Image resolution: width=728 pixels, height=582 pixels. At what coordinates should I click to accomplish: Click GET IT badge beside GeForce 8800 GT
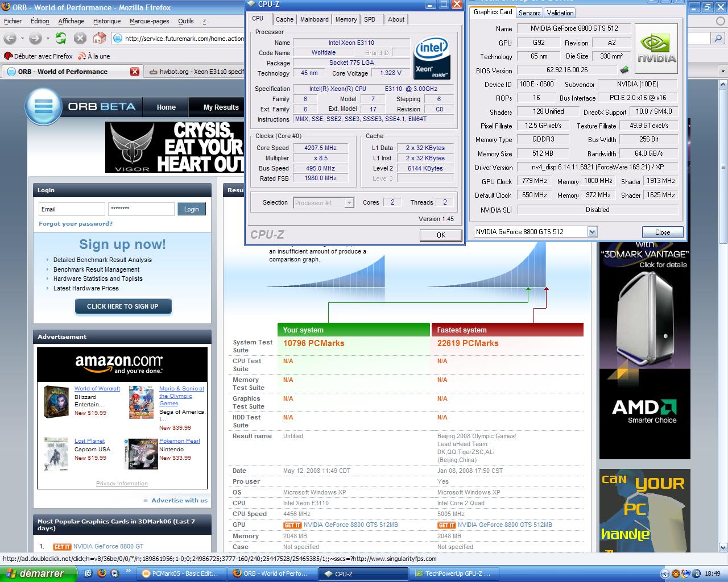click(x=62, y=547)
